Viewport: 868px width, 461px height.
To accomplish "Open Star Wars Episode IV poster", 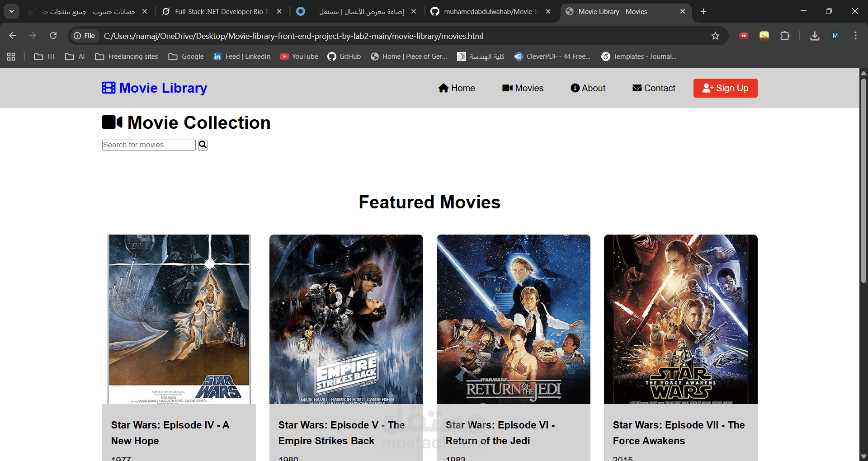I will tap(179, 319).
